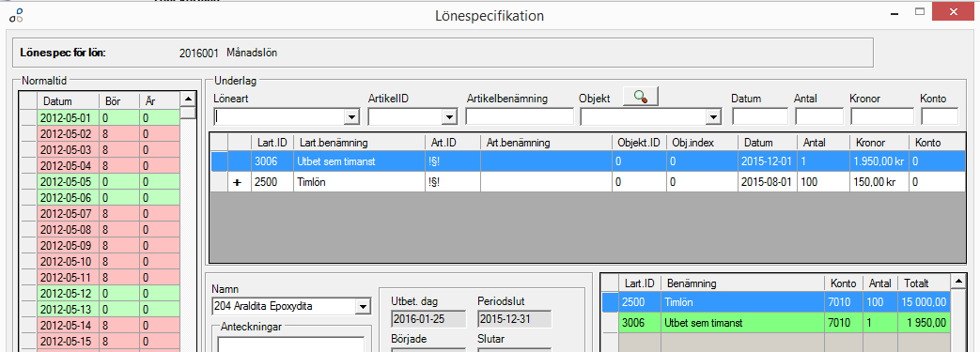Click the Datum input field in Underlag
This screenshot has height=352, width=980.
(x=760, y=116)
